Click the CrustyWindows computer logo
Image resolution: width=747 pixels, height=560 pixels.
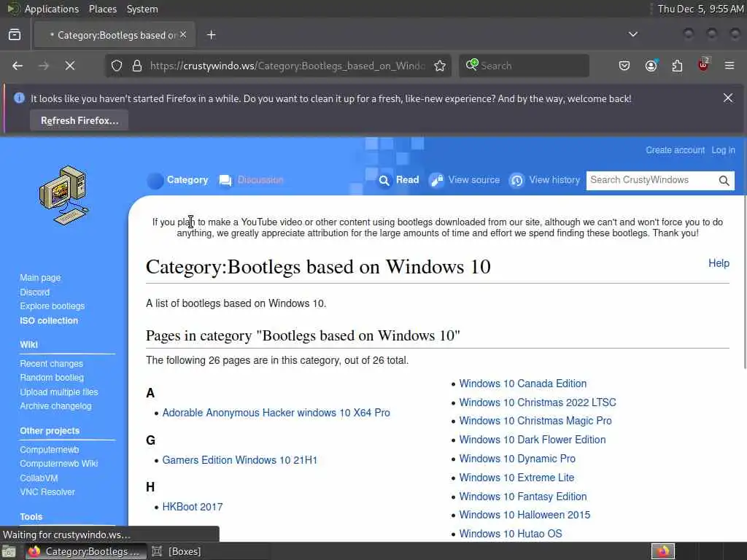pyautogui.click(x=64, y=195)
